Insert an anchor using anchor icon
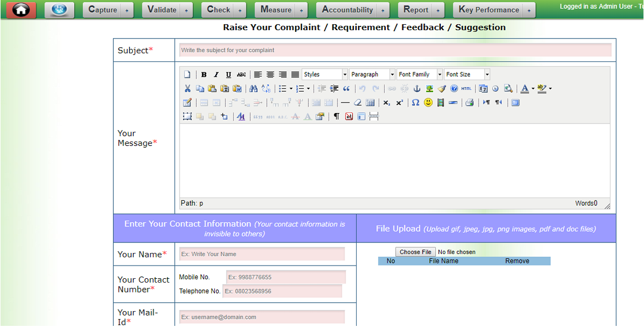 click(417, 88)
